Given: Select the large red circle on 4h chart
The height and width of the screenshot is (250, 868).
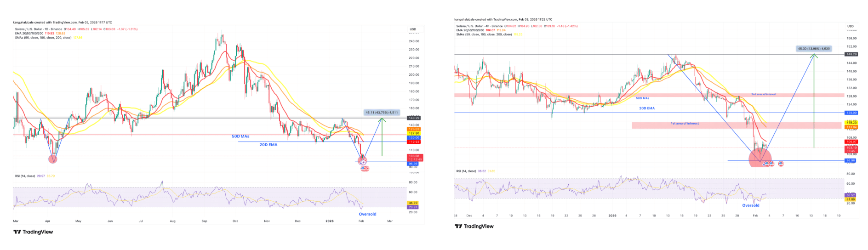Looking at the screenshot, I should coord(759,158).
